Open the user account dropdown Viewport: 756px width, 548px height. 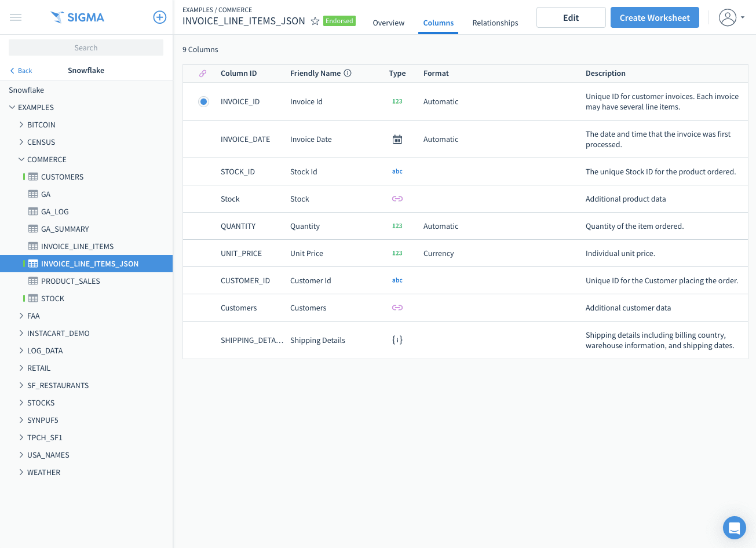[x=731, y=17]
